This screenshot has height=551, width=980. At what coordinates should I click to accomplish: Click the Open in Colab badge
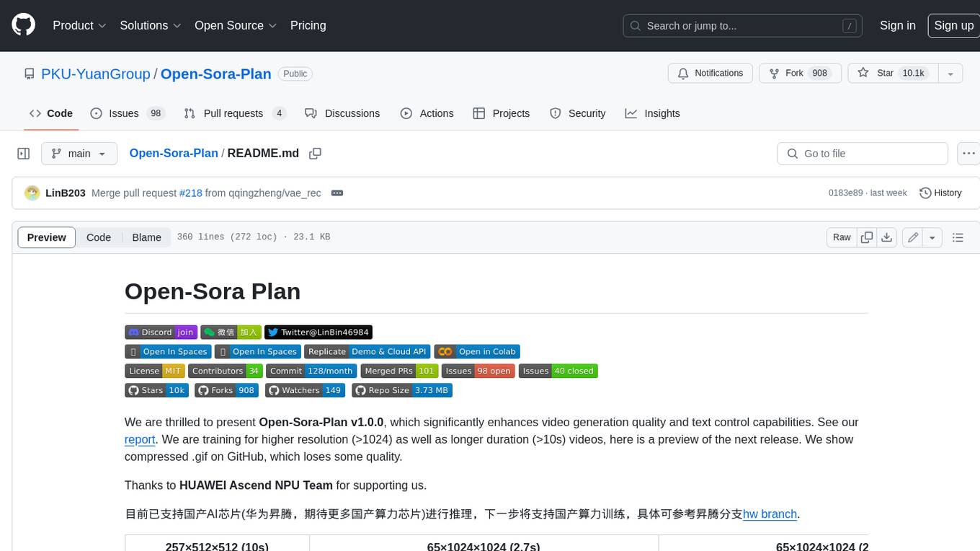click(x=477, y=351)
